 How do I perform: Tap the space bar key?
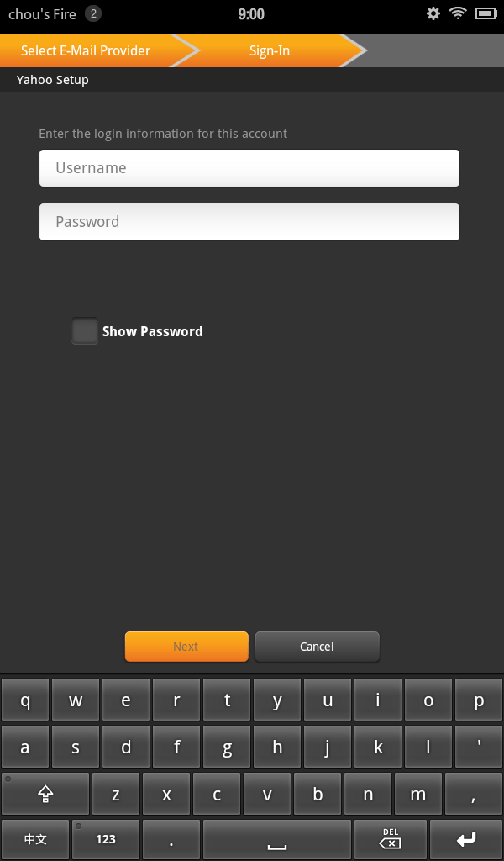click(x=277, y=840)
